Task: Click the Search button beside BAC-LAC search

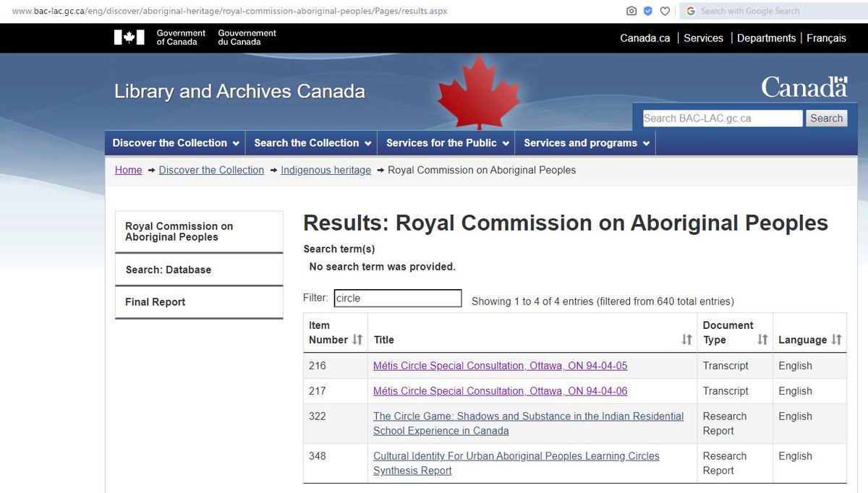Action: pyautogui.click(x=826, y=119)
